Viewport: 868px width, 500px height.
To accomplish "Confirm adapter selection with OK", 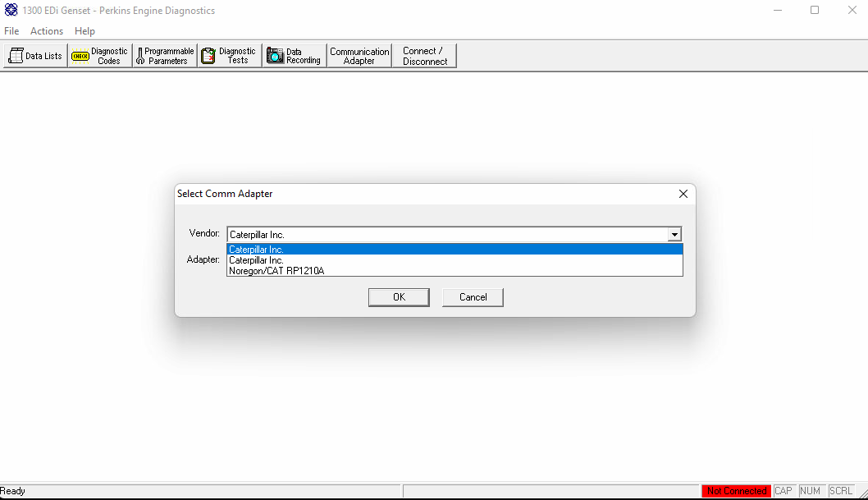I will point(399,297).
